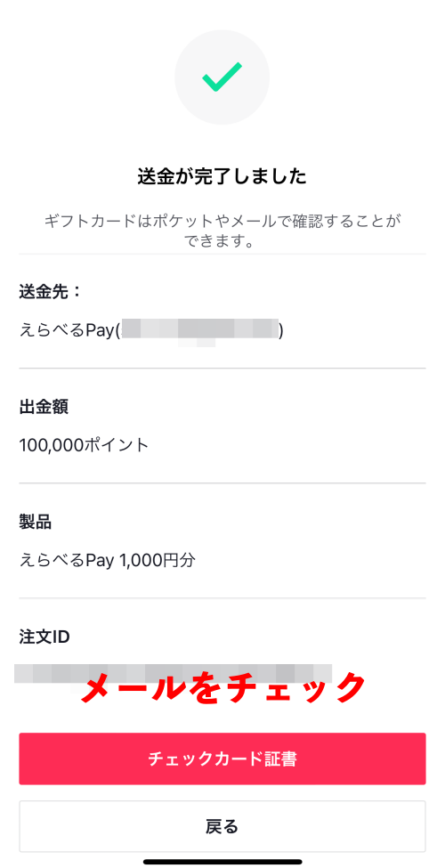Click the blurred order ID value
The height and width of the screenshot is (868, 445).
(x=173, y=673)
